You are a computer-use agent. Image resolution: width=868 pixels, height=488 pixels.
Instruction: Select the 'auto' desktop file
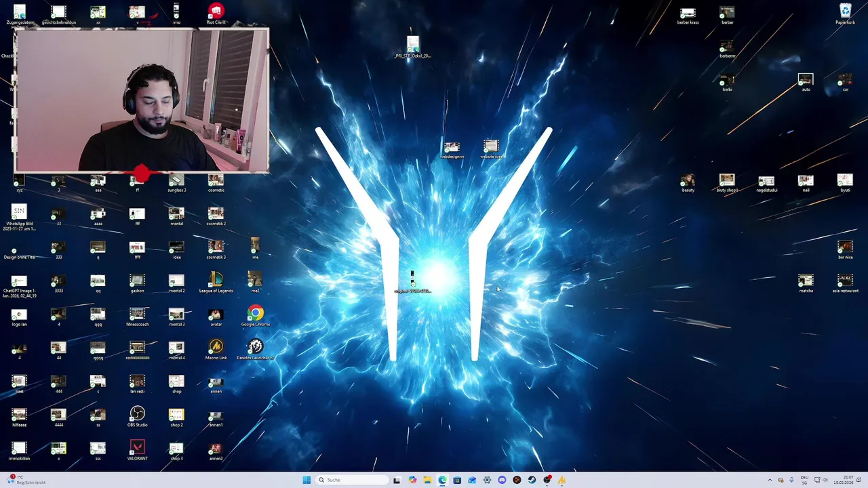click(x=806, y=83)
